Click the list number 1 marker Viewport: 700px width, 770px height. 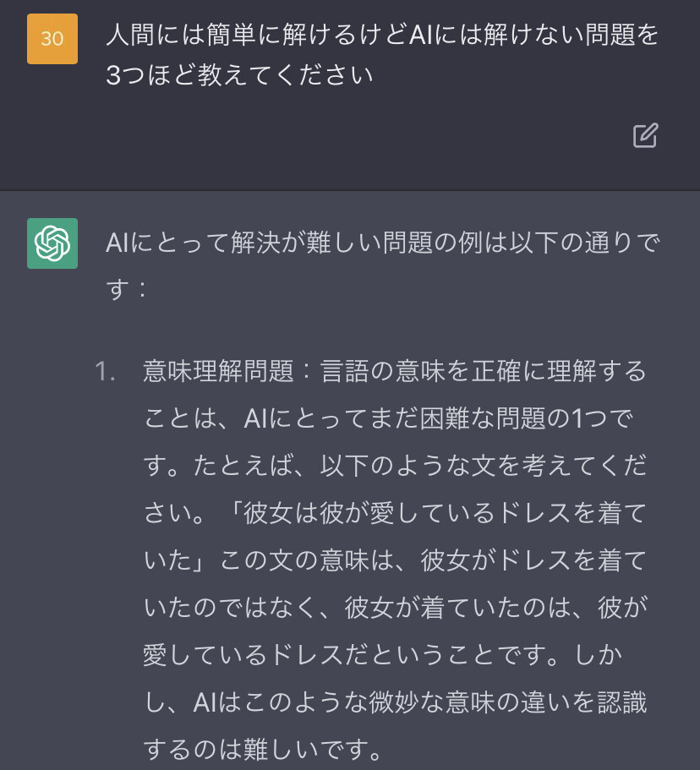(x=105, y=372)
